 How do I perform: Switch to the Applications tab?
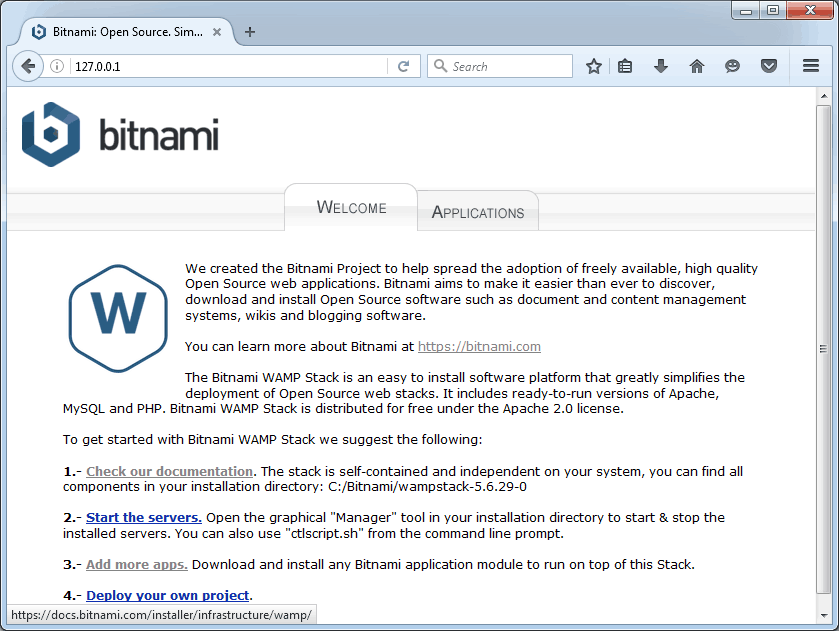pyautogui.click(x=478, y=212)
